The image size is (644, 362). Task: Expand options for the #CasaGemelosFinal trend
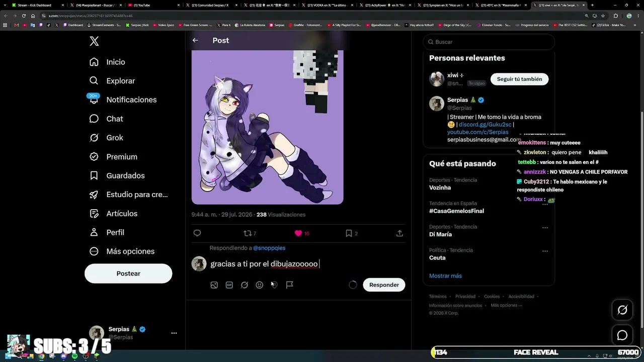pyautogui.click(x=545, y=205)
